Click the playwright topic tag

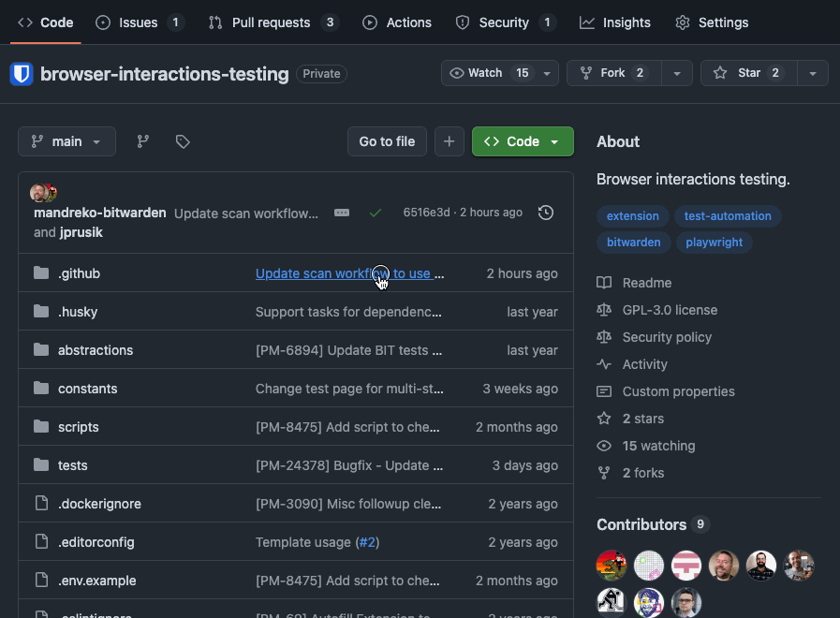tap(714, 243)
